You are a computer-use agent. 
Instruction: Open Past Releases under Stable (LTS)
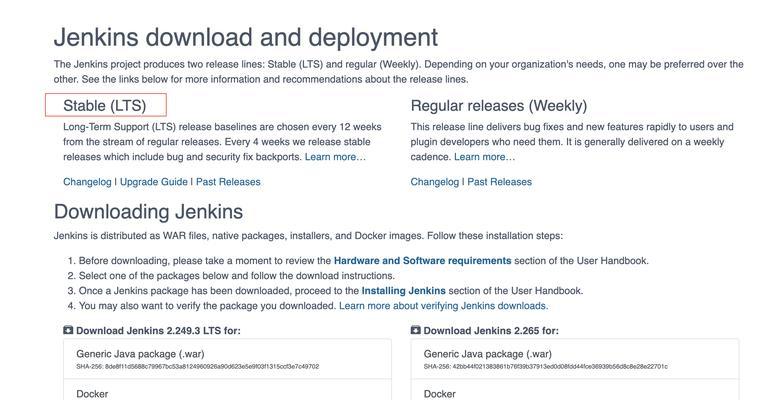(x=228, y=182)
